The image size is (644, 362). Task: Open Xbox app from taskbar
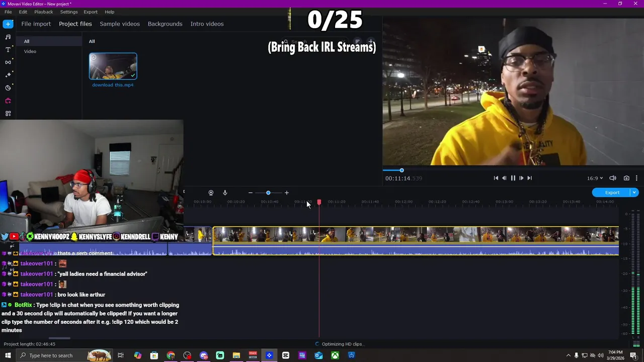(335, 355)
